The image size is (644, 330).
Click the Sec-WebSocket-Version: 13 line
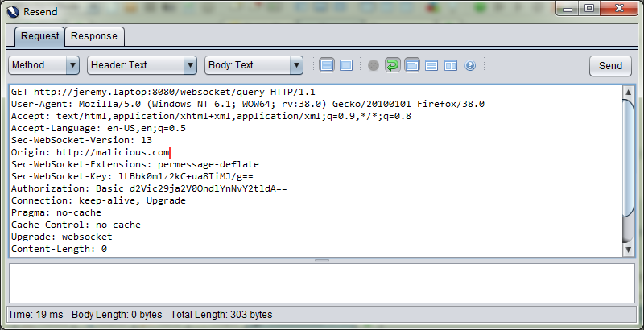coord(81,140)
